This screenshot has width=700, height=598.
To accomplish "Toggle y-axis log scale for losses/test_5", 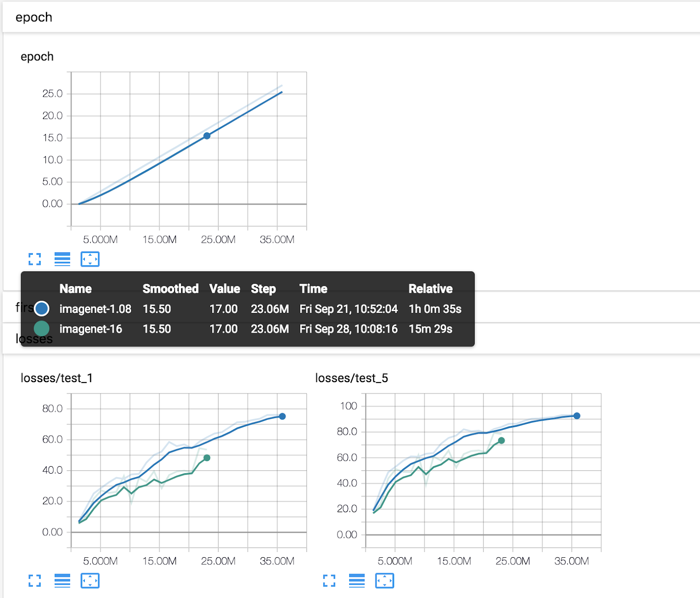I will [x=357, y=581].
